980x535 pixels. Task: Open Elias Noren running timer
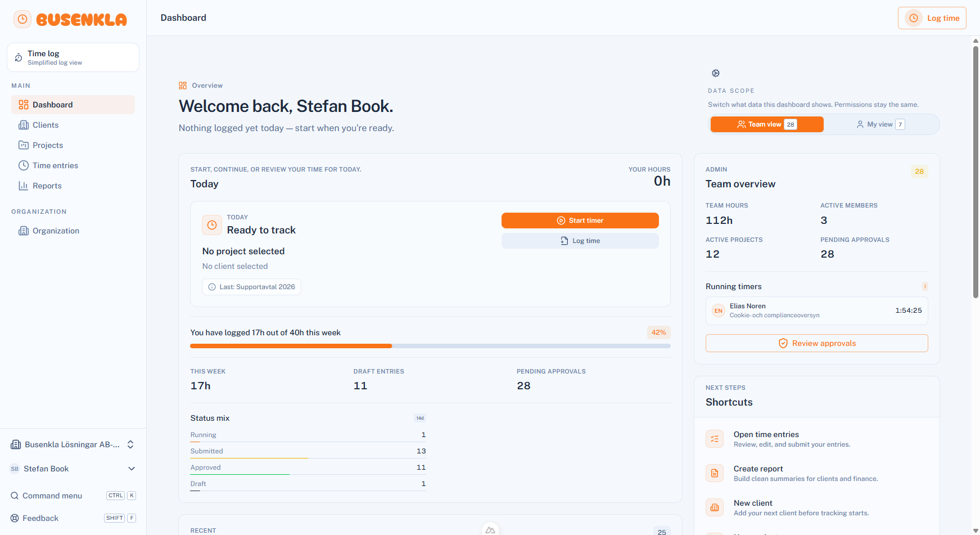[816, 311]
